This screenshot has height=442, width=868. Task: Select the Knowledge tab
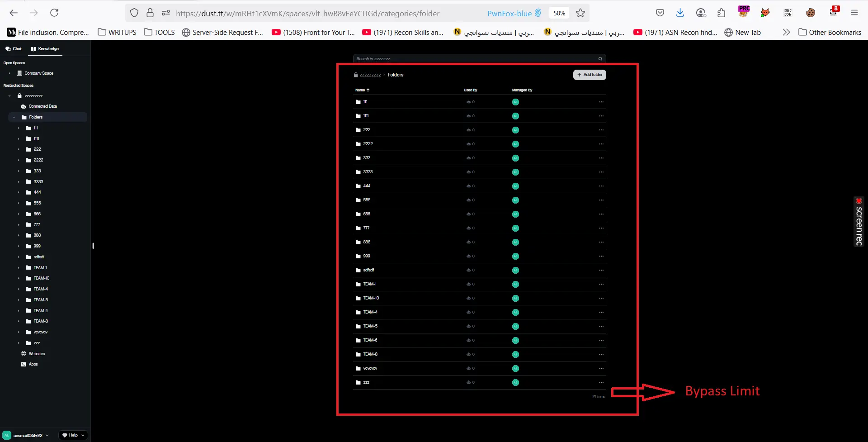tap(45, 49)
